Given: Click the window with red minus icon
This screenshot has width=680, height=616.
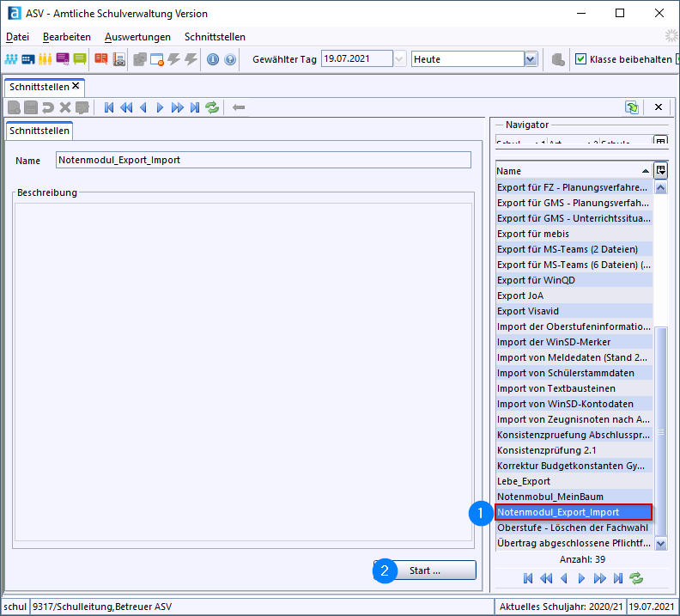Looking at the screenshot, I should (x=157, y=59).
